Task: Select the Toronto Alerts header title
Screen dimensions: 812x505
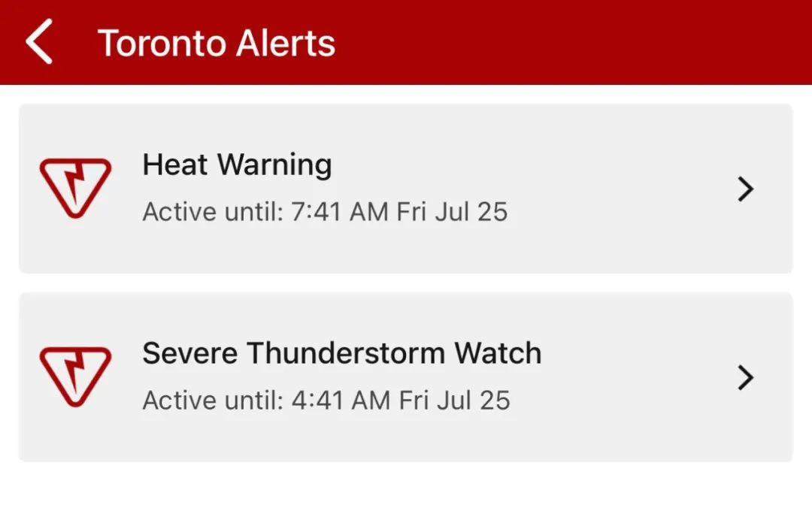Action: tap(217, 43)
